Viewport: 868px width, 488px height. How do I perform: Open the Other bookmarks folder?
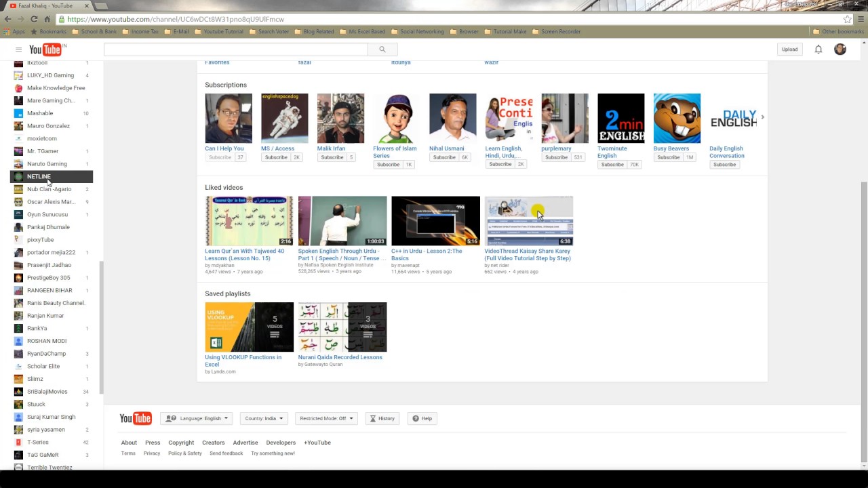point(838,32)
